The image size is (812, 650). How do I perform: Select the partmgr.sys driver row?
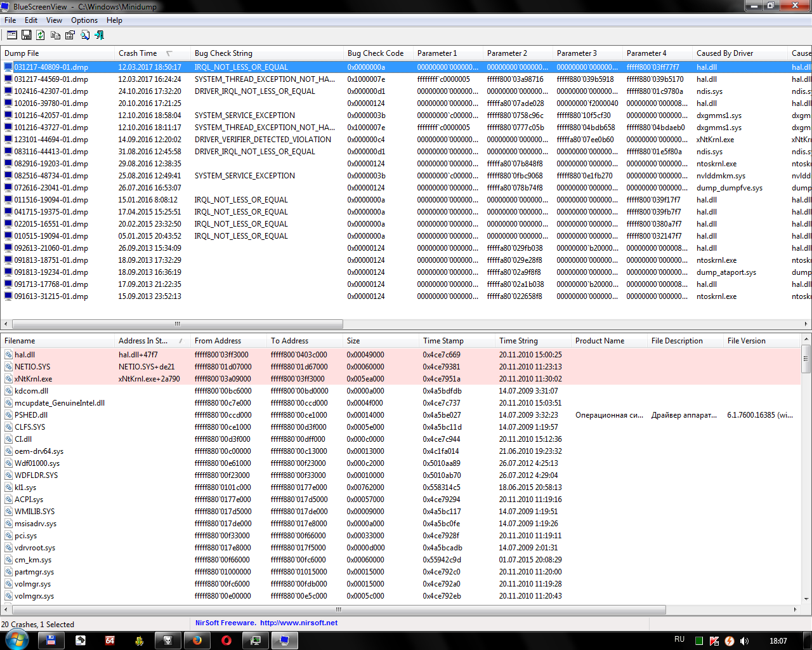(400, 571)
